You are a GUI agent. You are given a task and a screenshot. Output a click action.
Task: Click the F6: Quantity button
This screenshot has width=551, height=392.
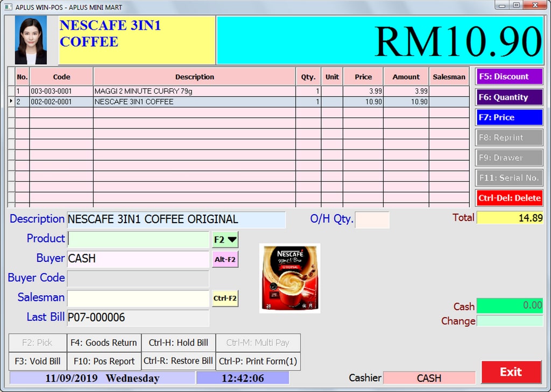click(x=509, y=97)
